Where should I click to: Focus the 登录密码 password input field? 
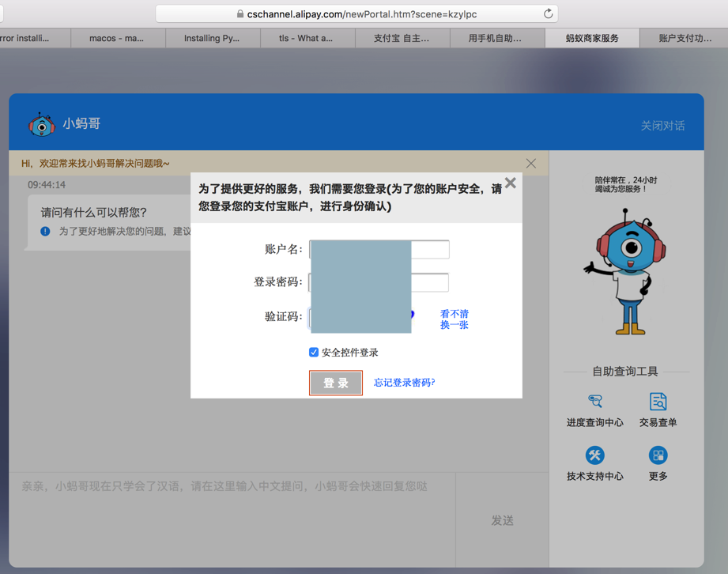point(429,282)
